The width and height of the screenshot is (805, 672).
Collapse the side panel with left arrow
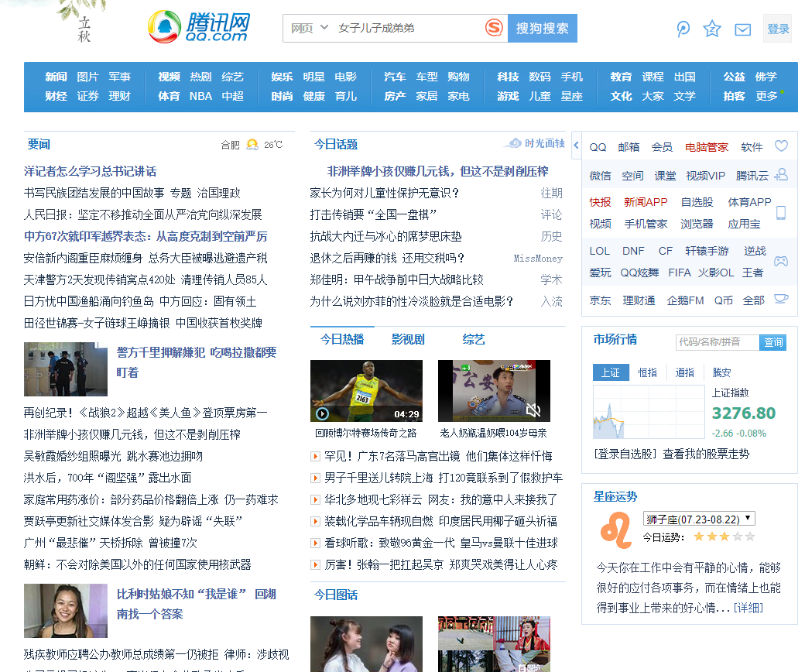(x=576, y=146)
